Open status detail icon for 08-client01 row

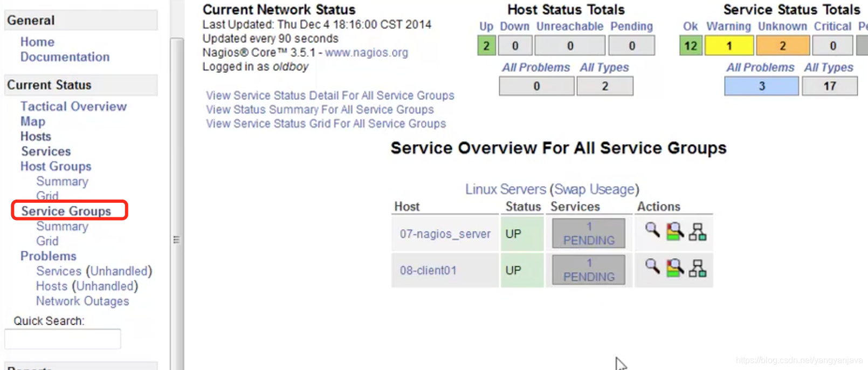point(675,268)
